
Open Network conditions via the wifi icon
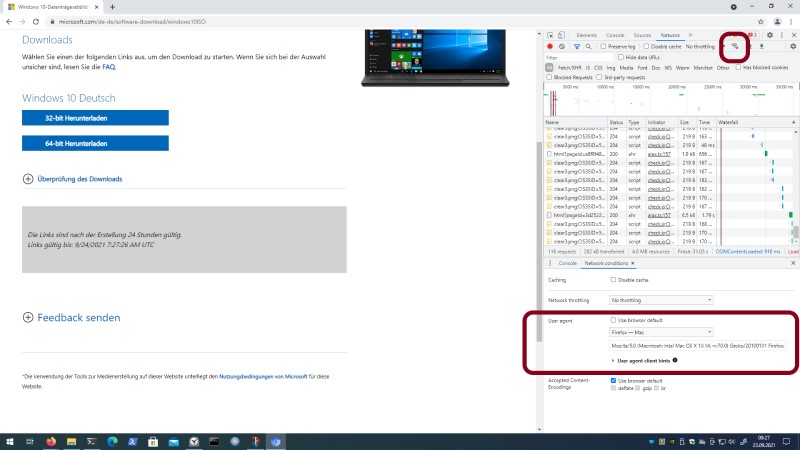735,46
